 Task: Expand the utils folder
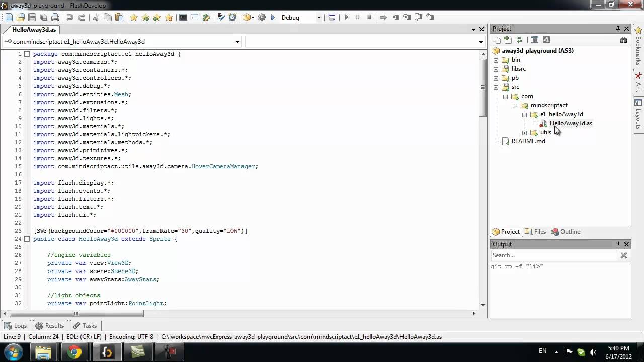[x=524, y=133]
